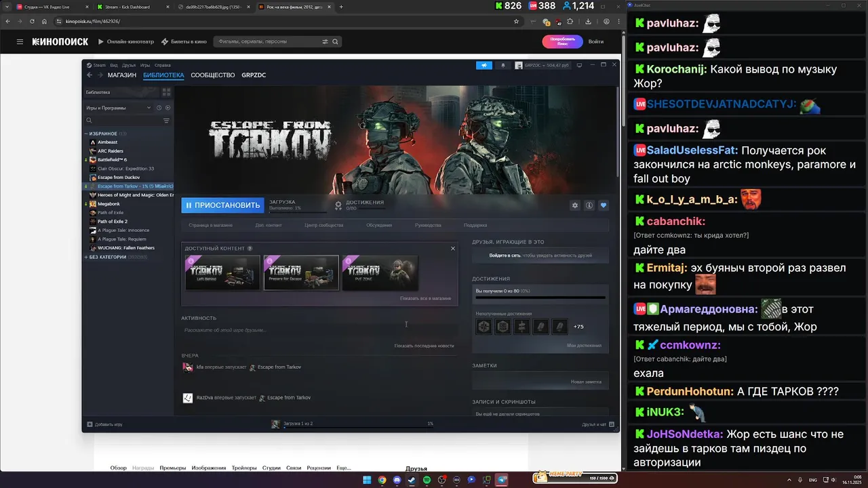The width and height of the screenshot is (868, 488).
Task: Click Добавить игру at Steam's bottom left
Action: click(x=104, y=424)
